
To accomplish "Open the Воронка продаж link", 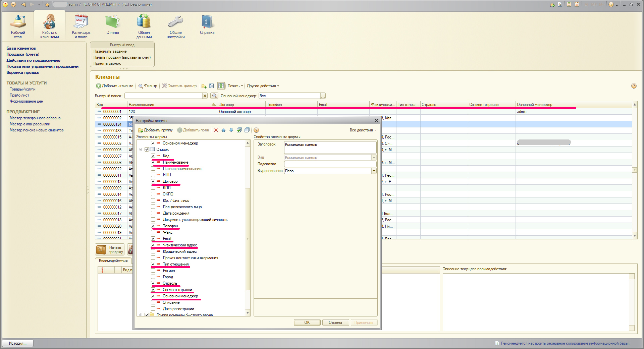I will click(x=23, y=72).
